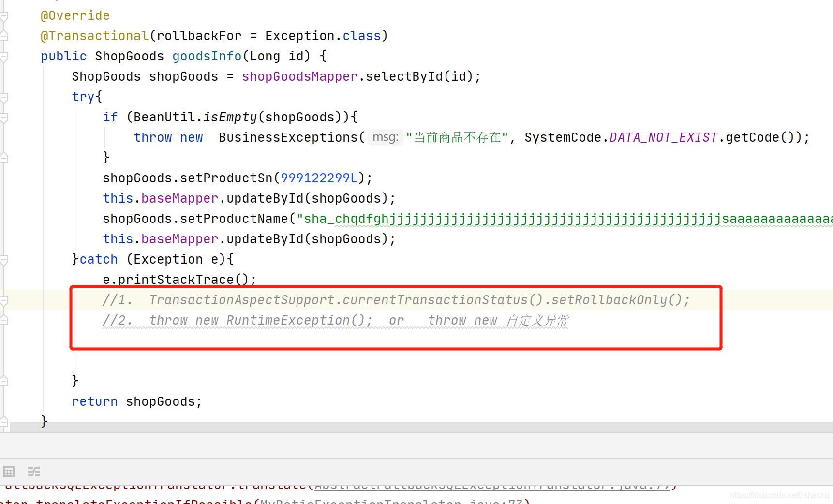The image size is (833, 504).
Task: Collapse the catch block with its fold arrow
Action: pos(4,259)
